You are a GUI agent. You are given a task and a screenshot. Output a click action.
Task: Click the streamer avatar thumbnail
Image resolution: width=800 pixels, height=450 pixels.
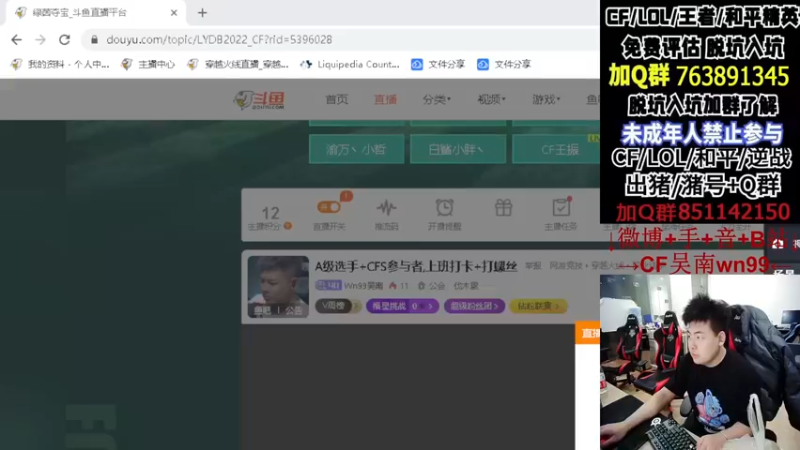click(x=278, y=286)
